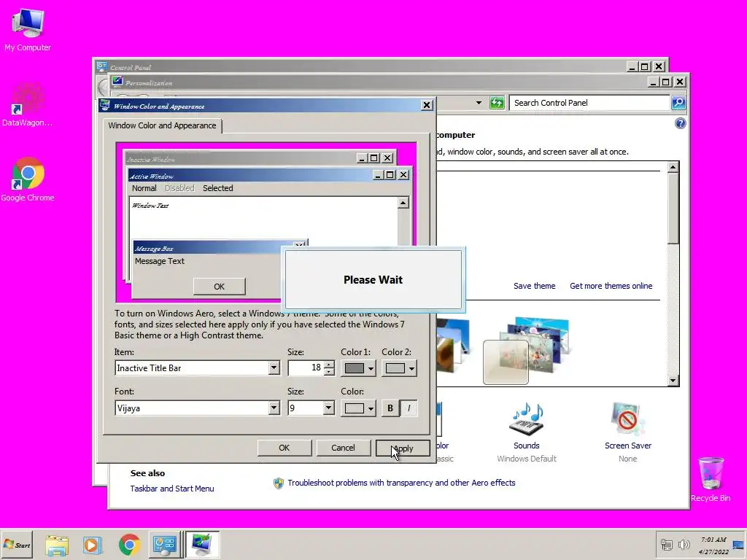Open My Computer desktop icon
The width and height of the screenshot is (747, 560).
coord(28,29)
